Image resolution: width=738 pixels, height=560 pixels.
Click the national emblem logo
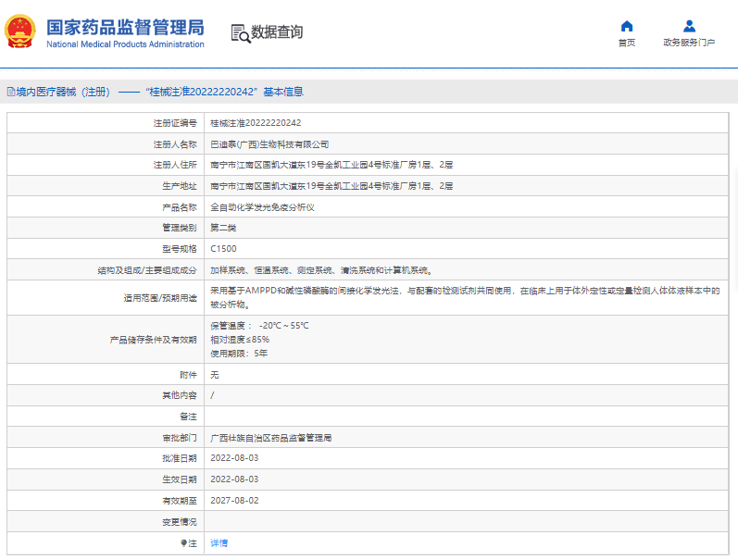pyautogui.click(x=19, y=31)
